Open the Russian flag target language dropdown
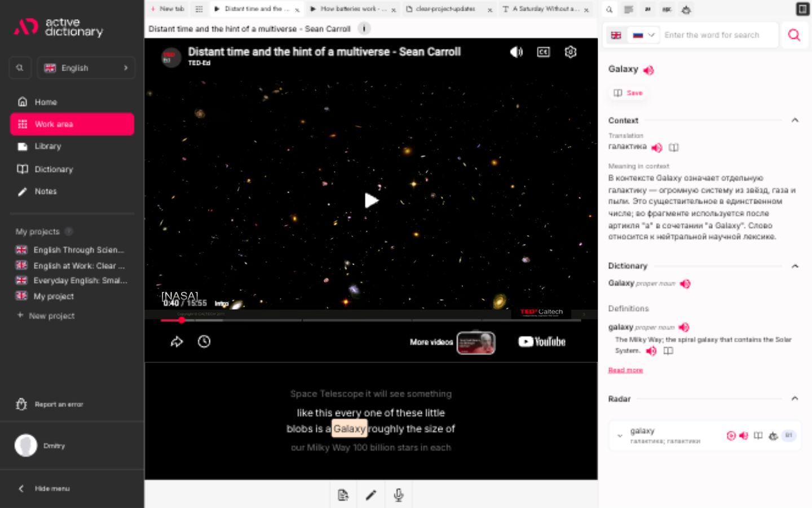Image resolution: width=812 pixels, height=508 pixels. point(644,35)
